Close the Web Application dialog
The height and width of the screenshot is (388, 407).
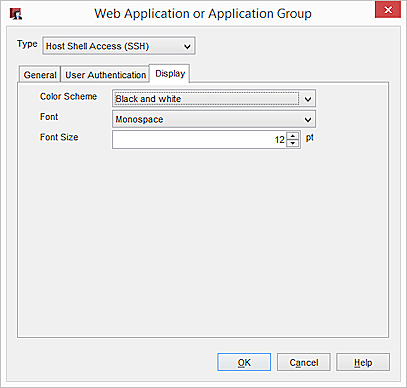coord(388,10)
